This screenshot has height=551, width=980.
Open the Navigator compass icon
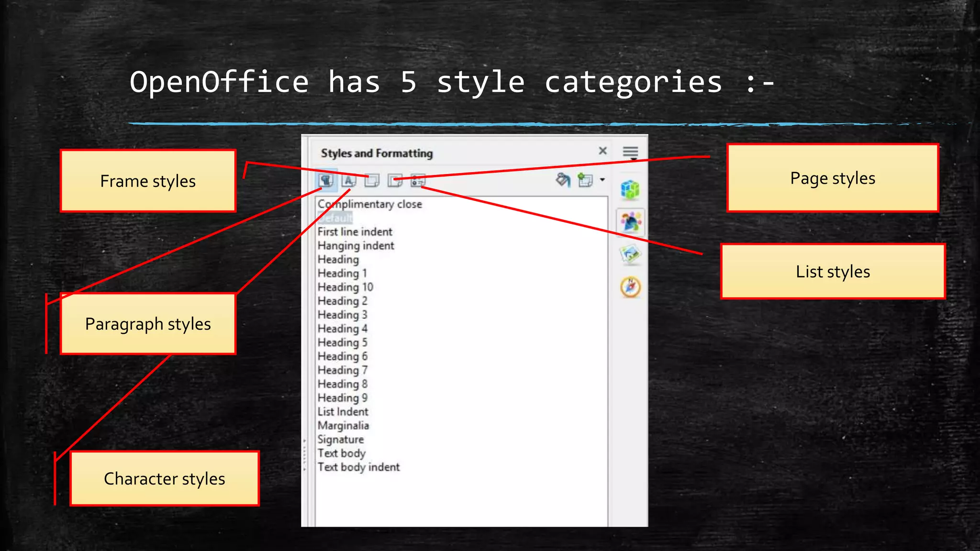point(630,287)
